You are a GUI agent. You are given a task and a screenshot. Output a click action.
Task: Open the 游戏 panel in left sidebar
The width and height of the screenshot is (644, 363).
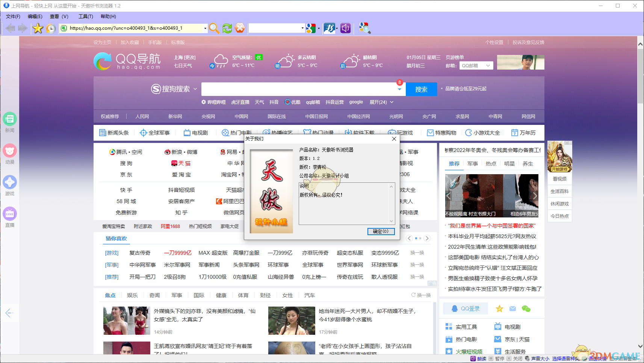[x=10, y=184]
